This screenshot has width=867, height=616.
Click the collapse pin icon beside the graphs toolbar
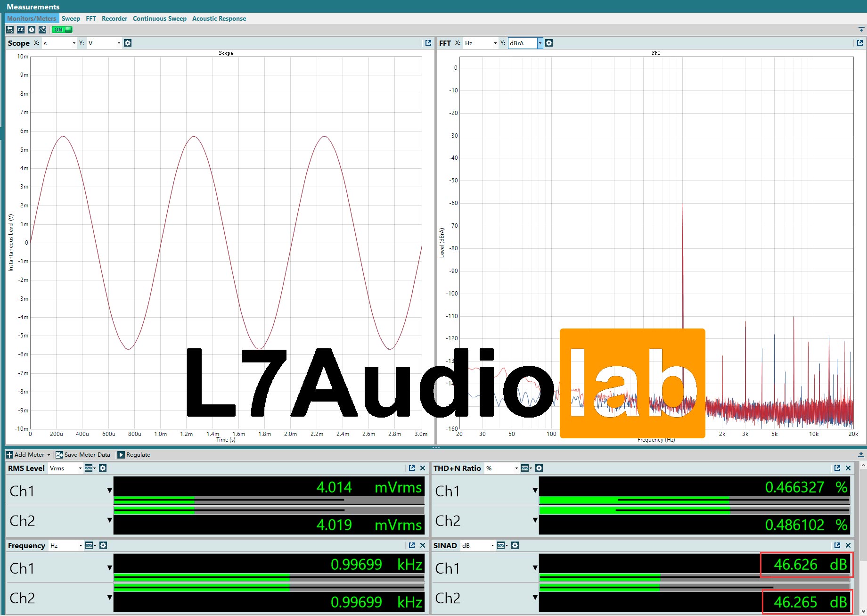(861, 29)
